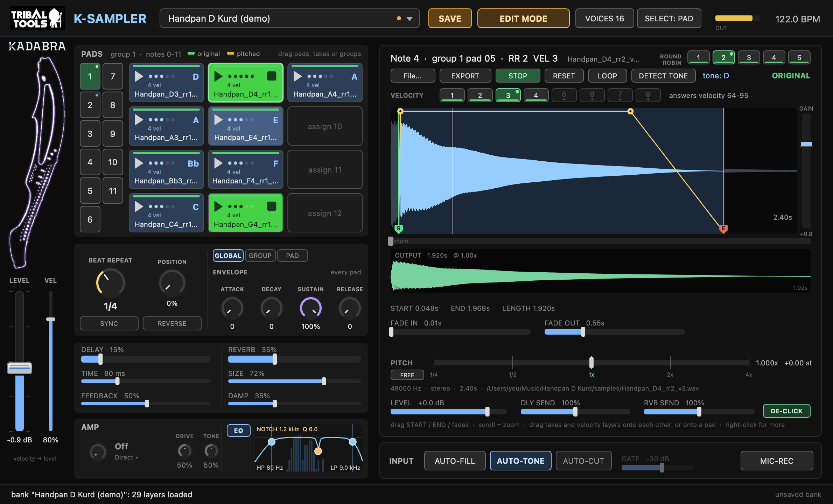Stop the Handpan_D4 pad playback square

[272, 76]
